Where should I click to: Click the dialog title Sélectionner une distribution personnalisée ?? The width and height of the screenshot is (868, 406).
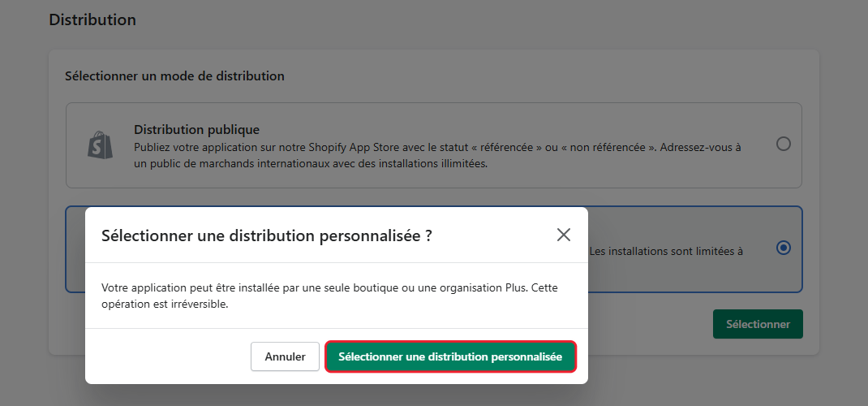pos(267,236)
